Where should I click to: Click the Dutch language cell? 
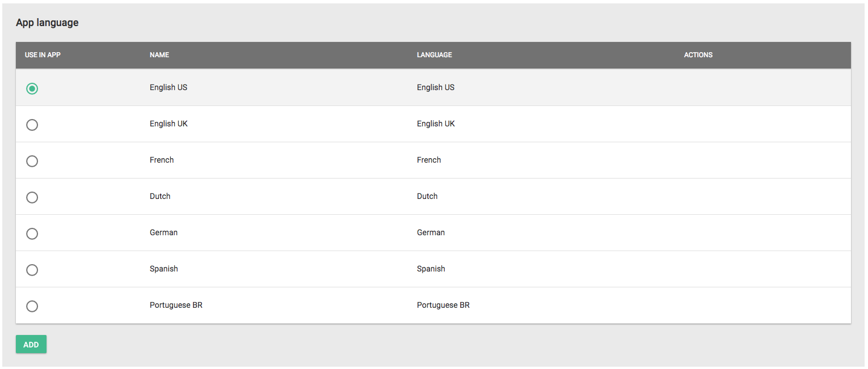427,196
